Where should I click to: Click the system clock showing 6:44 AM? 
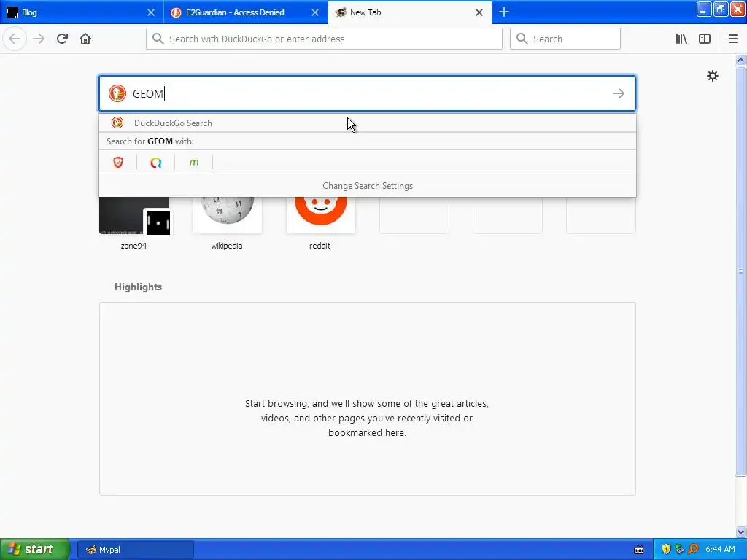tap(720, 549)
